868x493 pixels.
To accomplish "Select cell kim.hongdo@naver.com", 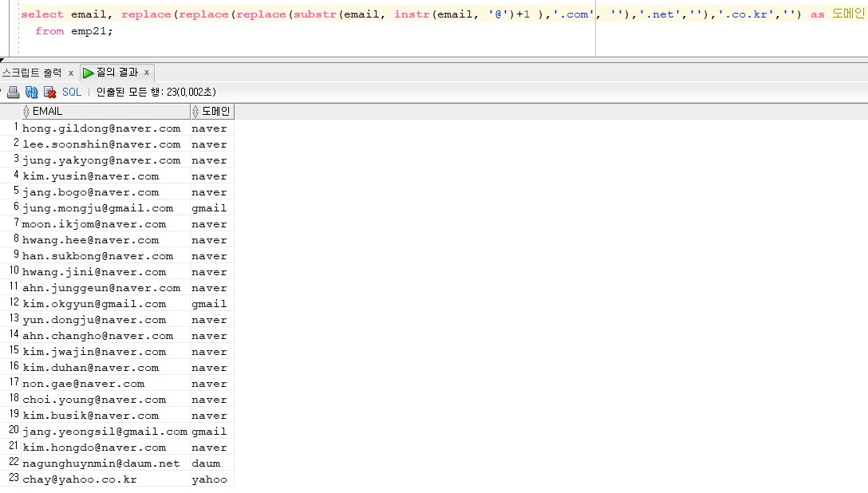I will (x=105, y=448).
